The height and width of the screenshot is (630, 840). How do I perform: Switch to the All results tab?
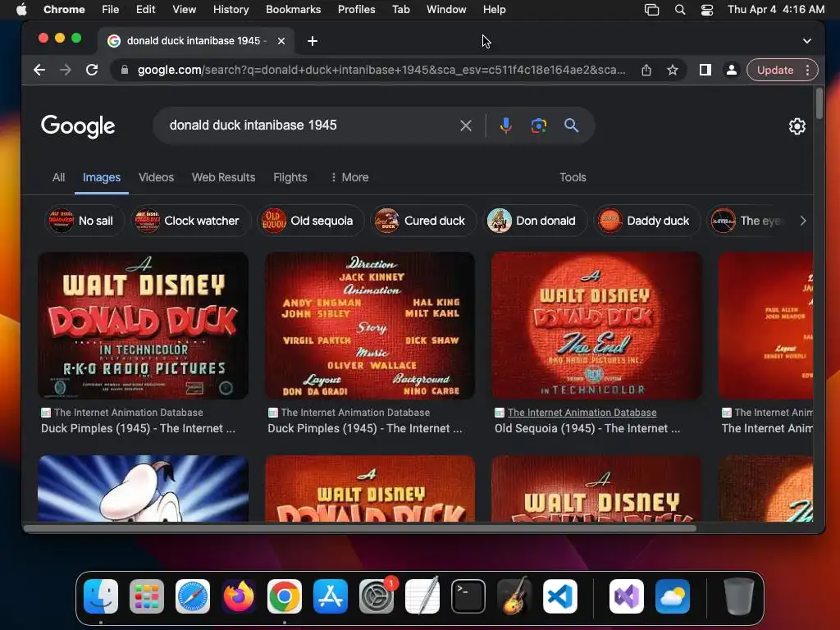coord(58,177)
